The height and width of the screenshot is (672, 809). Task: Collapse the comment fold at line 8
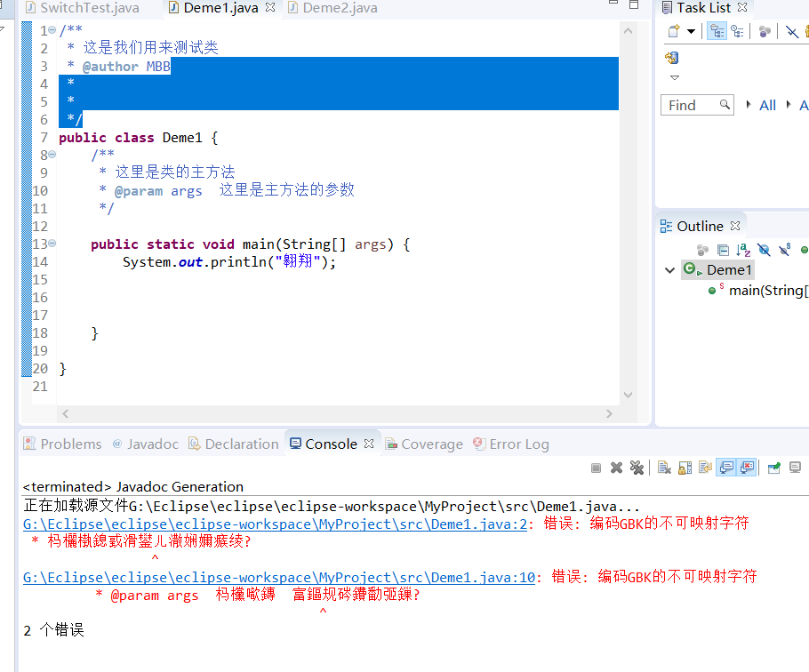pos(52,154)
